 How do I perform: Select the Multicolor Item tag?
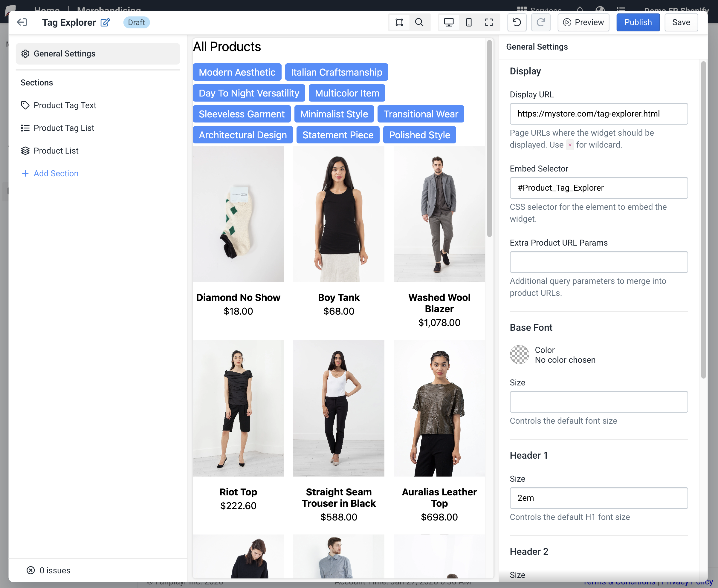pyautogui.click(x=347, y=93)
